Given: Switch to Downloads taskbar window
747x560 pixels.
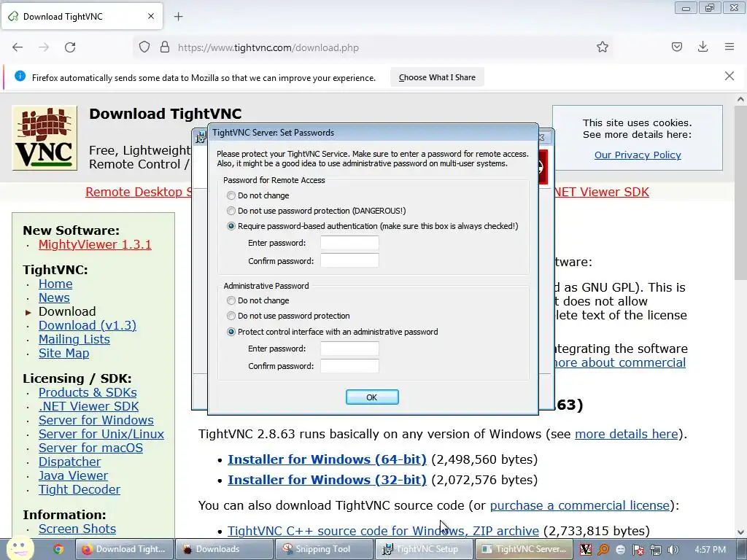Looking at the screenshot, I should [x=224, y=549].
